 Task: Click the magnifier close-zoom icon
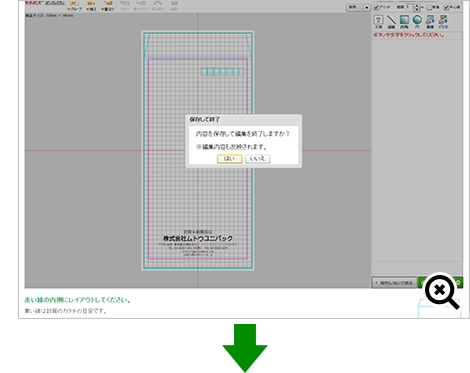click(x=443, y=292)
